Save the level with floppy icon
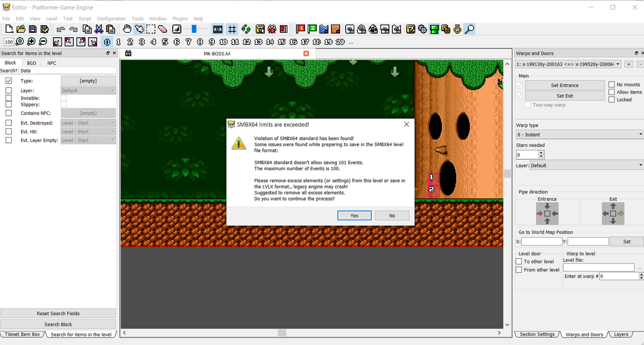 [32, 29]
